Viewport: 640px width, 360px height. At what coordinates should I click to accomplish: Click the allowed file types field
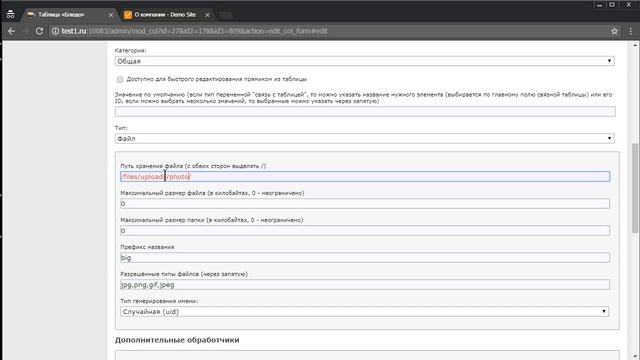point(365,284)
